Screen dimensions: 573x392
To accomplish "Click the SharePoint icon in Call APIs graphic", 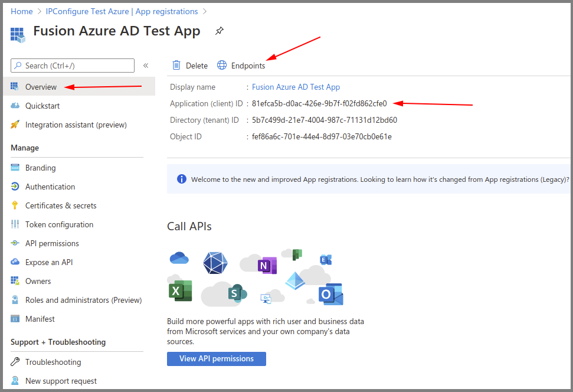I will click(x=237, y=293).
